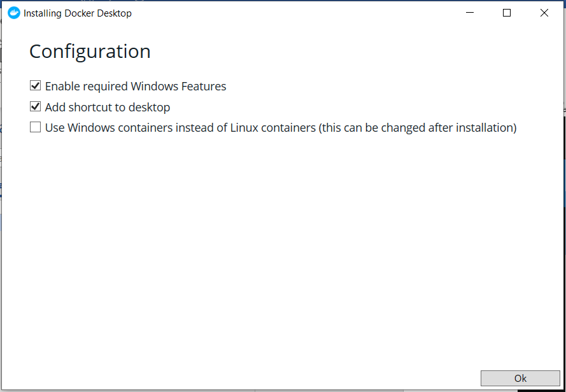566x392 pixels.
Task: Click the "Add shortcut to desktop" label text
Action: tap(108, 107)
